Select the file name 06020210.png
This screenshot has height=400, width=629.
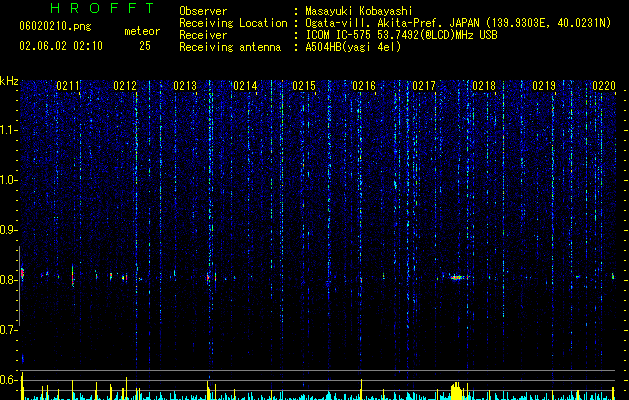pos(55,26)
